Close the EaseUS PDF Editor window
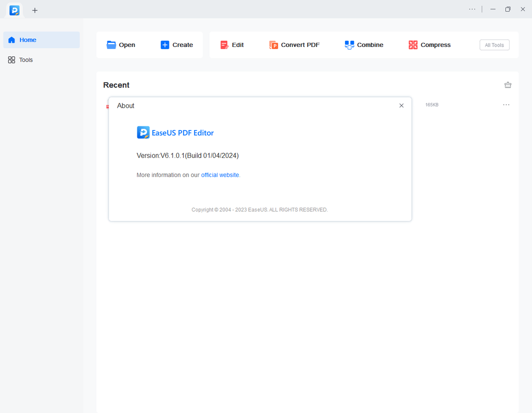Image resolution: width=532 pixels, height=413 pixels. (523, 9)
